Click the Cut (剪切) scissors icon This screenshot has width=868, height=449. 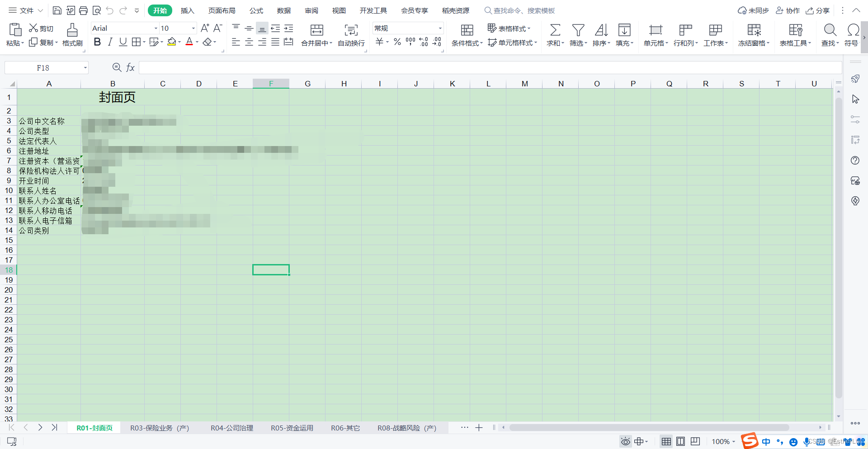click(33, 28)
